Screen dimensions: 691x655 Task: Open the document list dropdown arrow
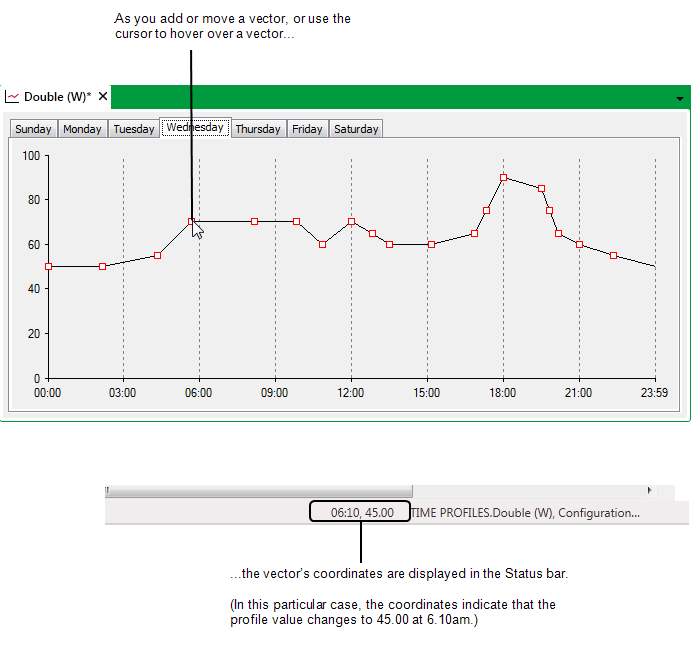tap(680, 99)
